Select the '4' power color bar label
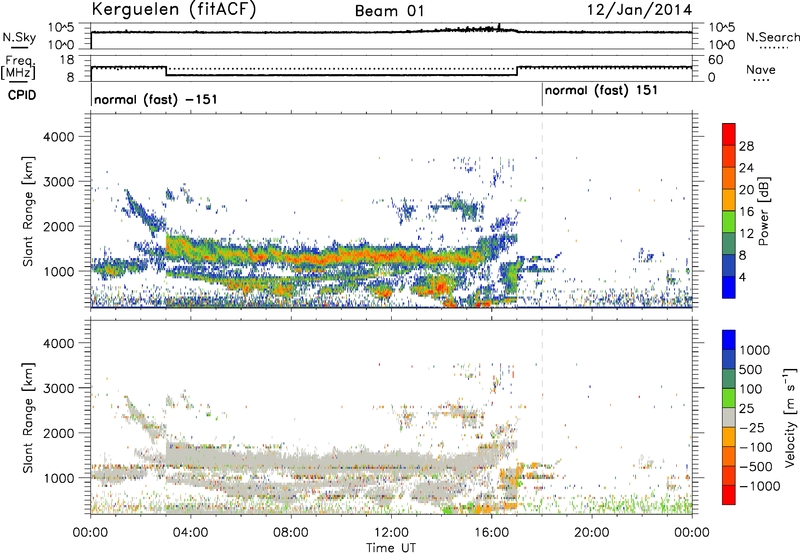 pos(742,278)
